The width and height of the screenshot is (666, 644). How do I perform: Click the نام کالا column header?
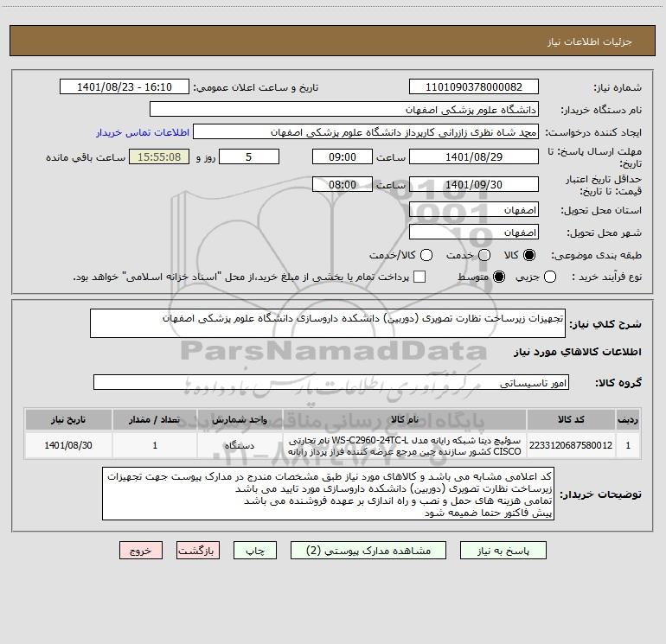tap(405, 419)
